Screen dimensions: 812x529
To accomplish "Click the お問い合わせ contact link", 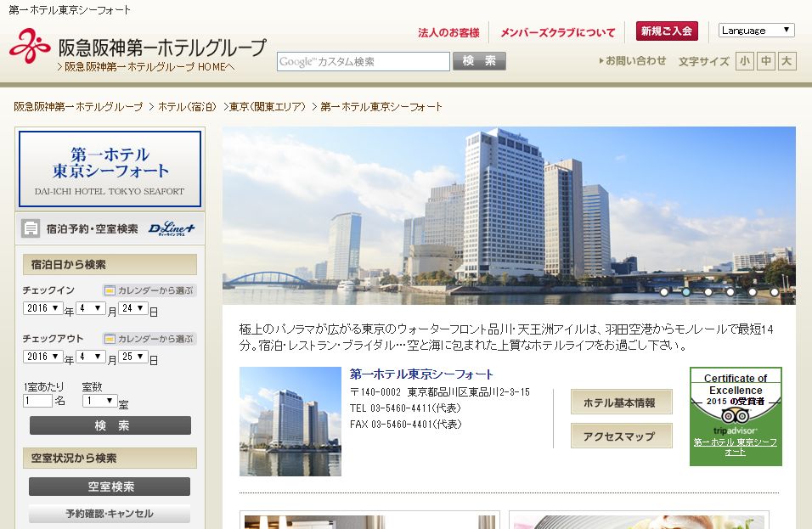I will pyautogui.click(x=632, y=60).
